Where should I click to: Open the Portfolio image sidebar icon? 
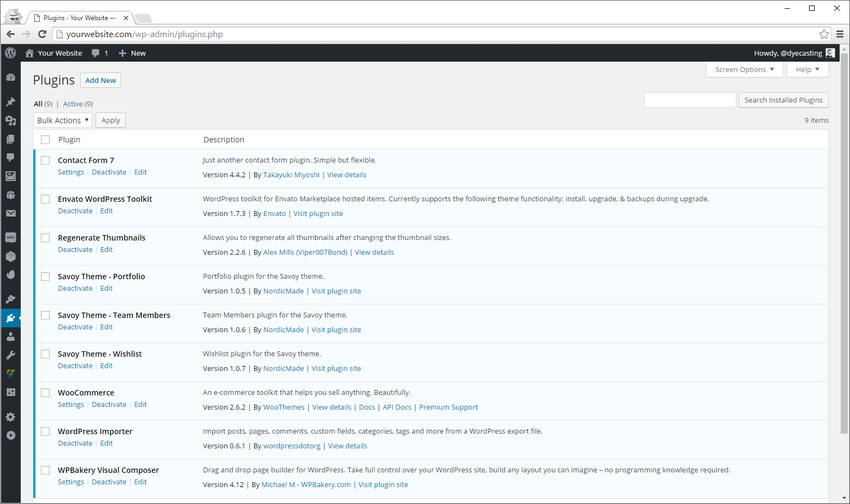point(10,176)
